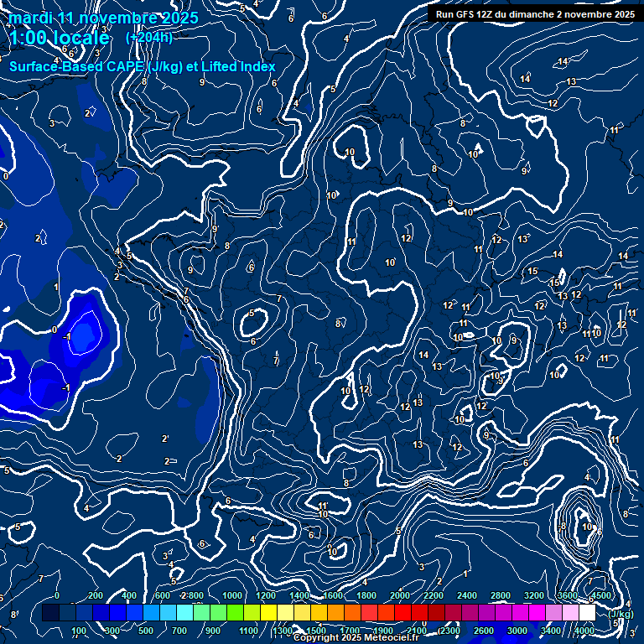This screenshot has width=644, height=644.
Task: Select the purple swatch between 2600 and 2800
Action: (486, 612)
